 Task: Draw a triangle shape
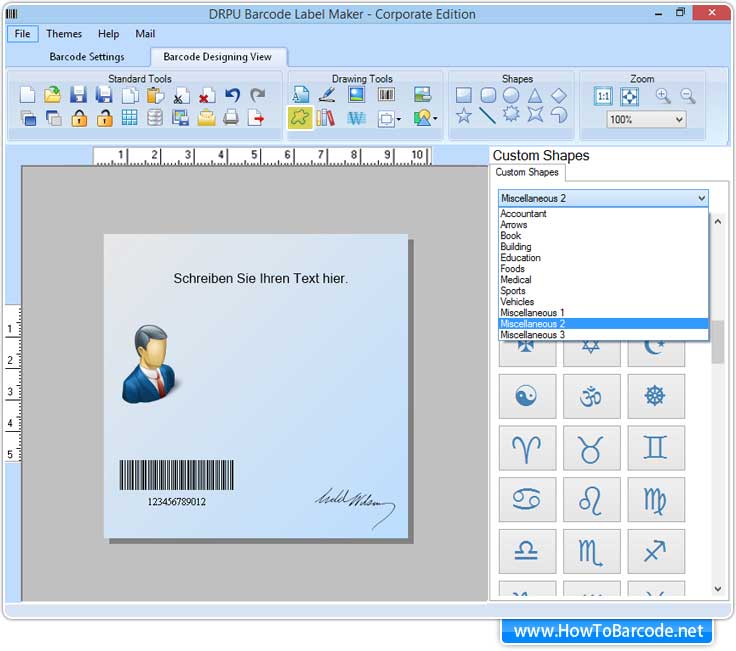(x=535, y=95)
